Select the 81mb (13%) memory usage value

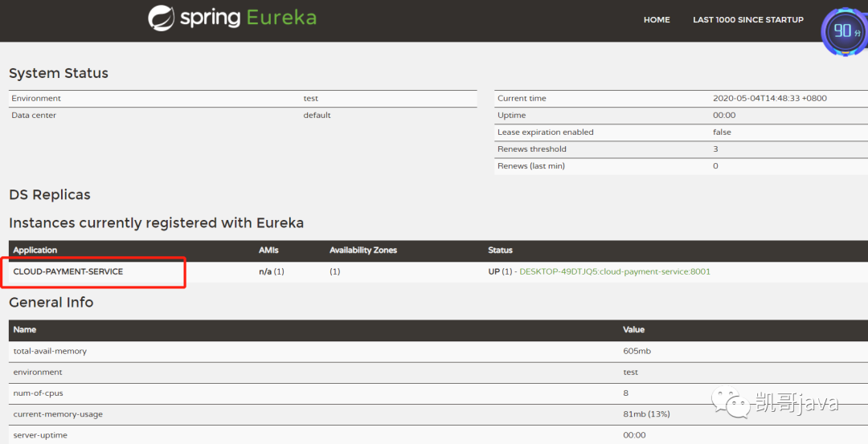(646, 414)
